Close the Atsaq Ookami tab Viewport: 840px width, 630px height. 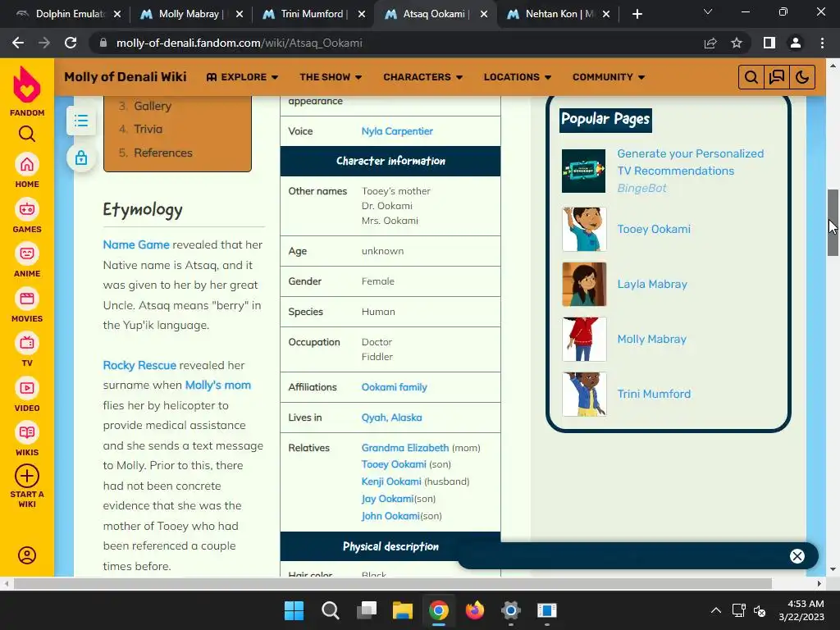484,14
